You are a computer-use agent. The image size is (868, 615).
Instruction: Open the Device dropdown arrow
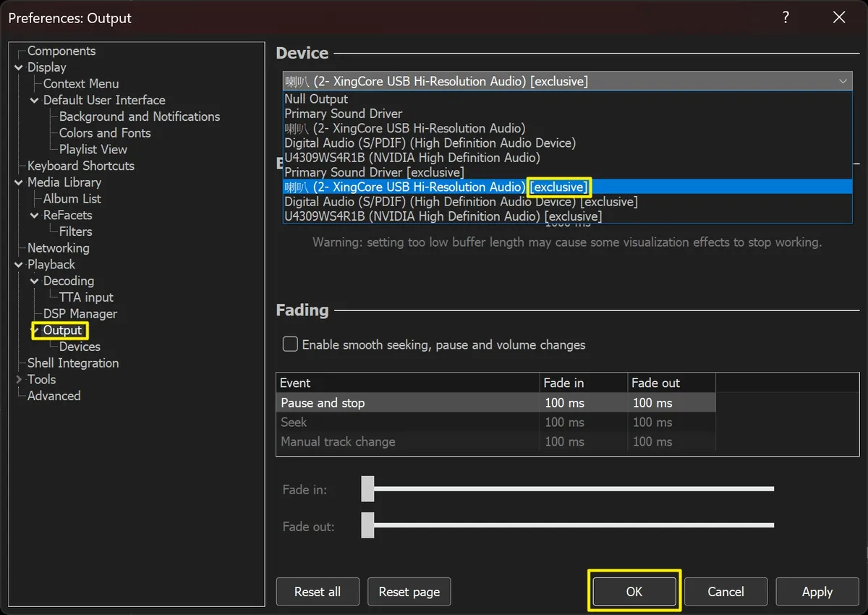coord(843,82)
